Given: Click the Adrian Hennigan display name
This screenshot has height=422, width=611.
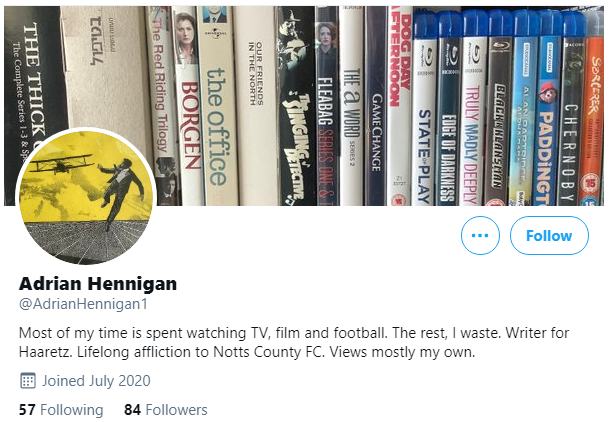Looking at the screenshot, I should click(x=98, y=283).
